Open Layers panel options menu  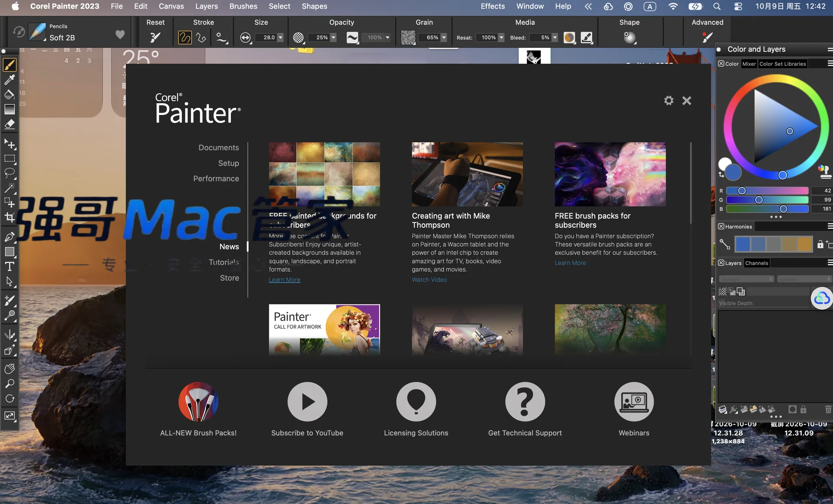(x=830, y=263)
